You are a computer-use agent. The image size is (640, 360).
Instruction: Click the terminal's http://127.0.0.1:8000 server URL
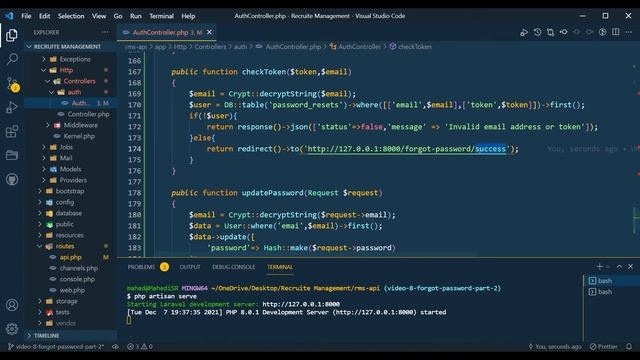pos(301,304)
